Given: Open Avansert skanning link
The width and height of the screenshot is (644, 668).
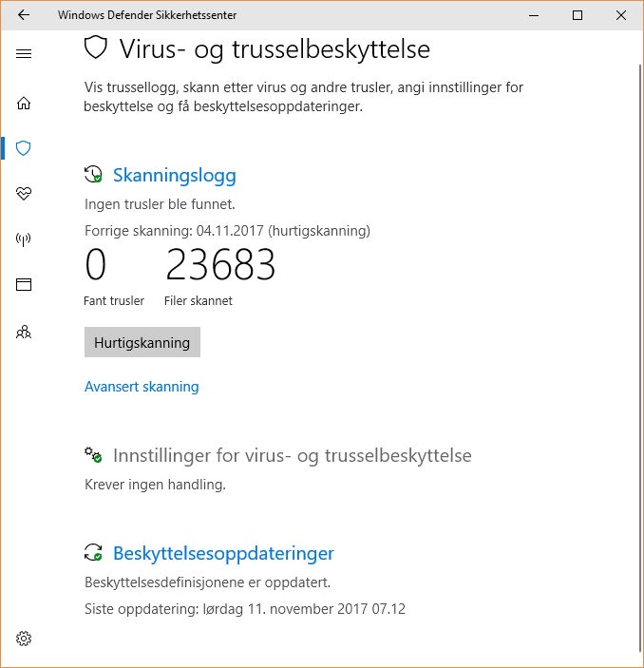Looking at the screenshot, I should 142,387.
